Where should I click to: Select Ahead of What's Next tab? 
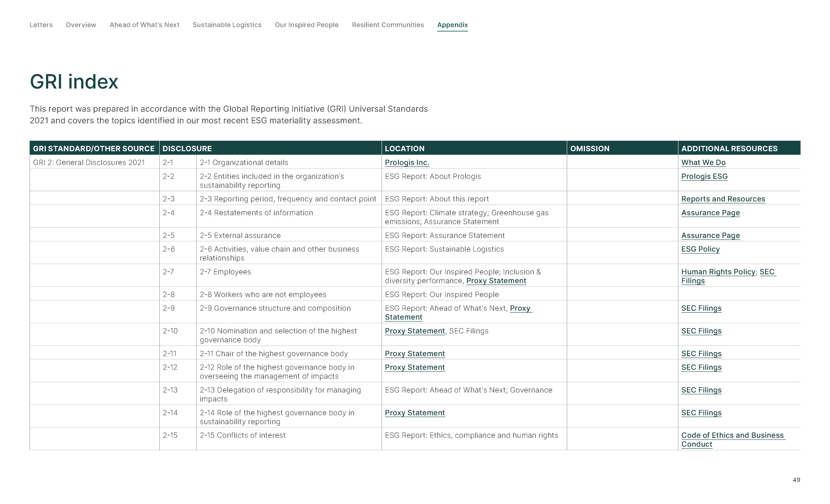[144, 25]
